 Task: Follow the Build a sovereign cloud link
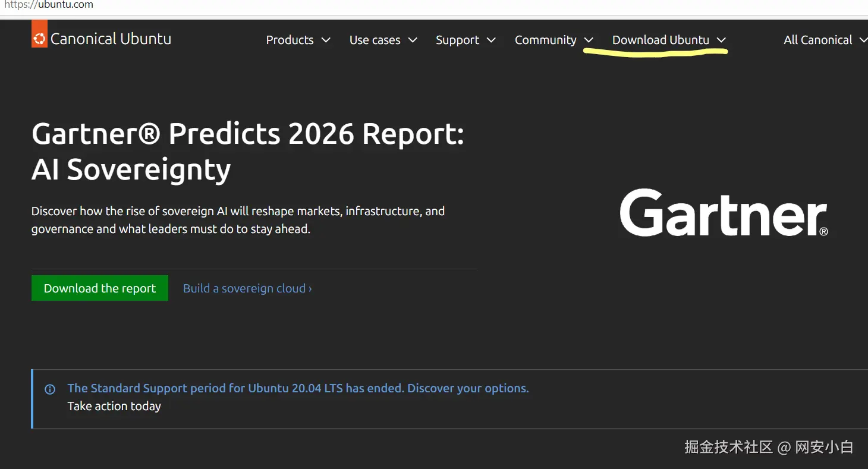pyautogui.click(x=247, y=288)
